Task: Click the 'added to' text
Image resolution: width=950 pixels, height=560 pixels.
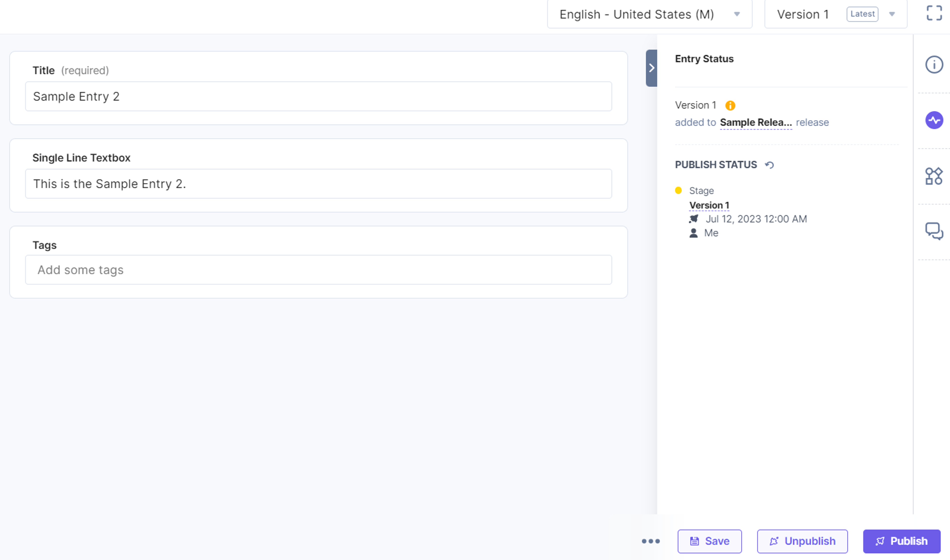Action: pyautogui.click(x=695, y=123)
